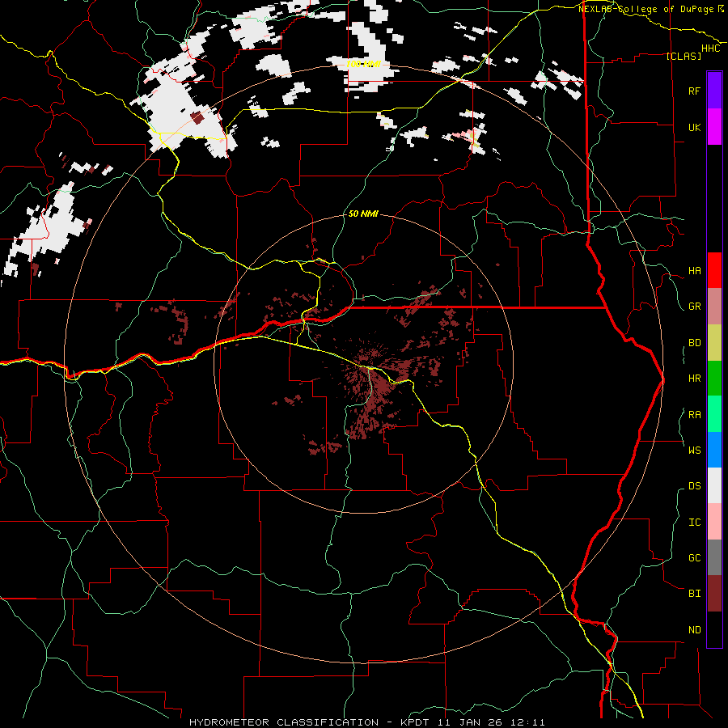Click the 50 NMI range ring label

tap(363, 214)
